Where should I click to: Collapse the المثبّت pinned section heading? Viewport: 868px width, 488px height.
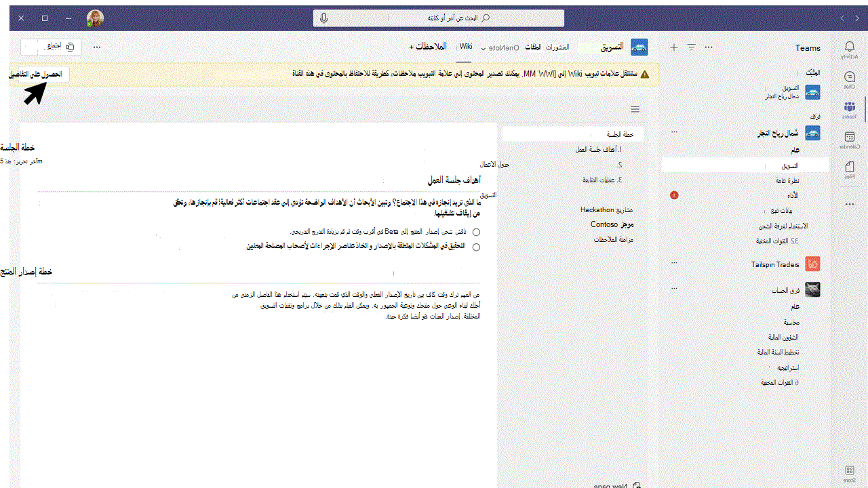click(812, 73)
